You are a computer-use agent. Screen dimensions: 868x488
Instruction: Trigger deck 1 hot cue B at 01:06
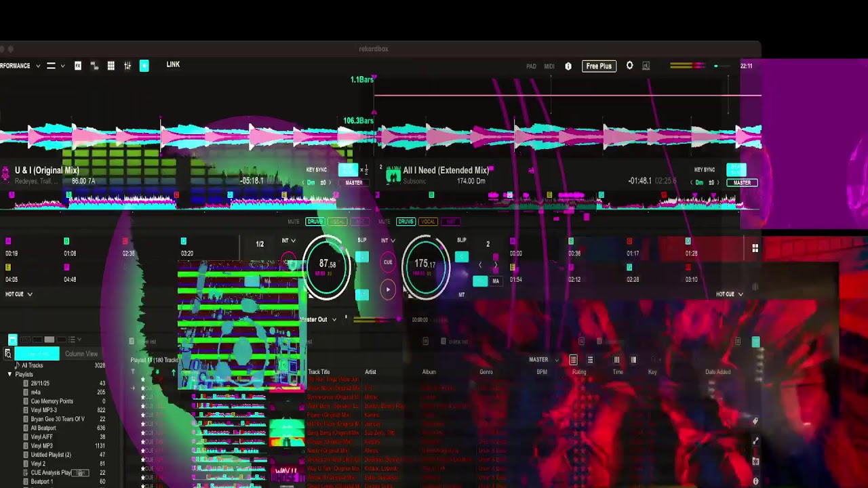[66, 241]
